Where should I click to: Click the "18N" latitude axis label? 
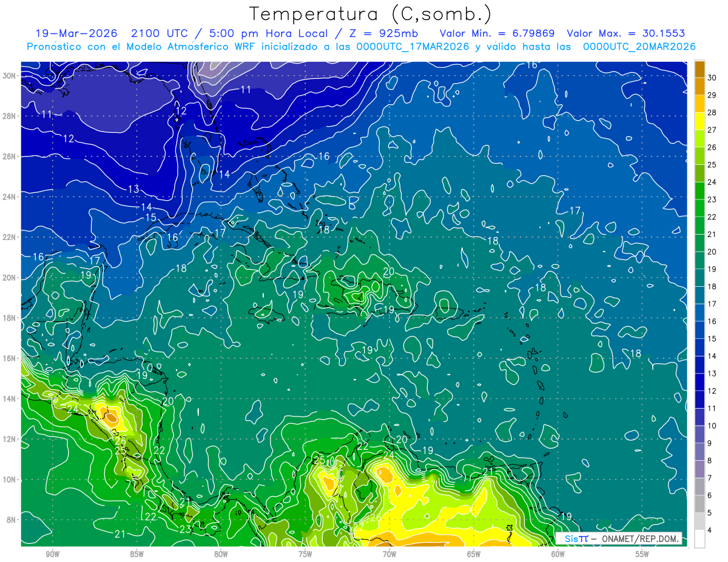(10, 318)
